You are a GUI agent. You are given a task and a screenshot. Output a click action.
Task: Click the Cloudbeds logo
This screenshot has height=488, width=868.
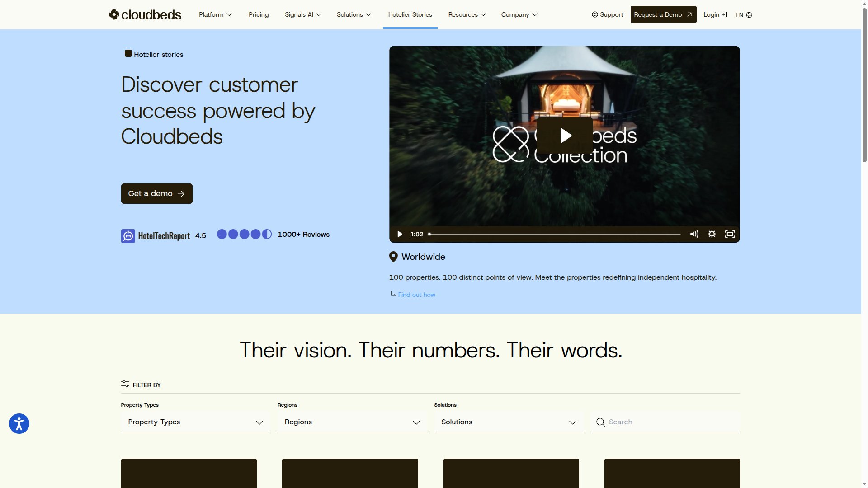[x=144, y=14]
